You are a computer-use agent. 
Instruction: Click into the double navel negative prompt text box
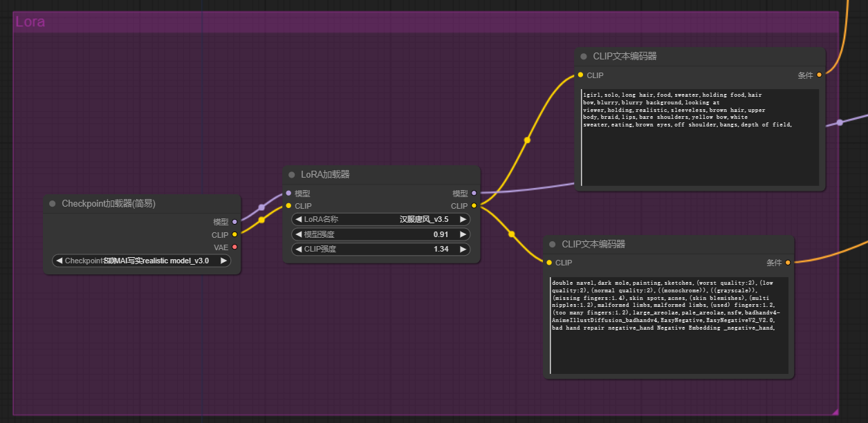point(669,326)
